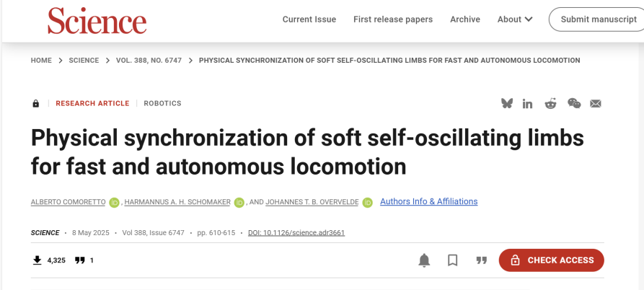Viewport: 644px width, 290px height.
Task: Open the DOI 10.1126/science.adr3661 link
Action: pos(296,233)
